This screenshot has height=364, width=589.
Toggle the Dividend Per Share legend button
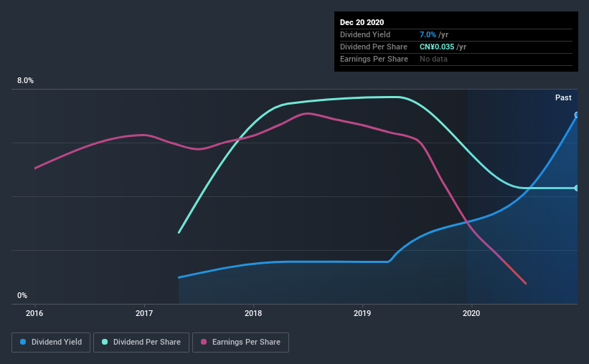[141, 343]
